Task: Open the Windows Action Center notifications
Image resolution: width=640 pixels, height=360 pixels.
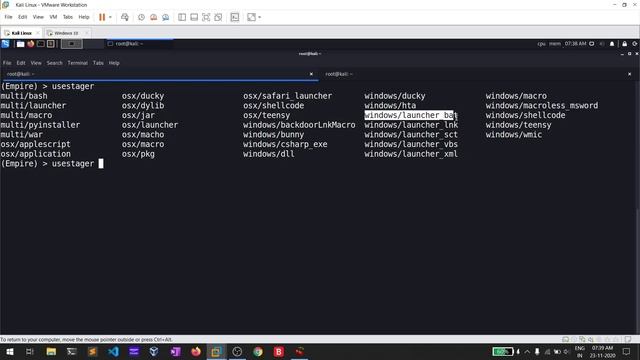Action: (x=627, y=351)
